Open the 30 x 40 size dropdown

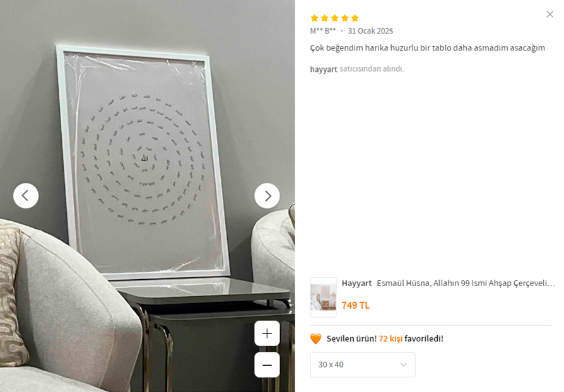coord(363,365)
